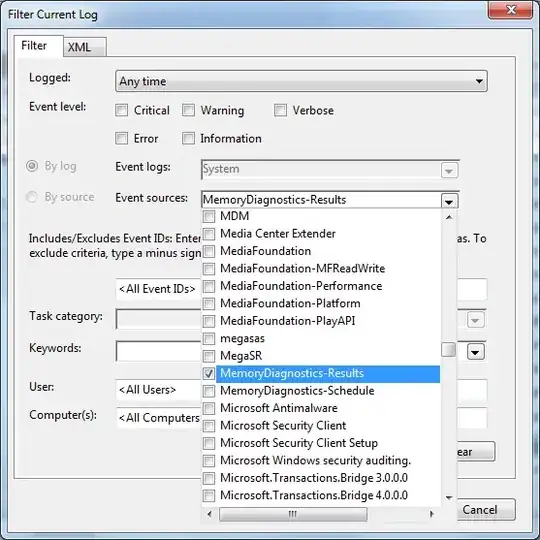This screenshot has width=540, height=540.
Task: Click the horizontal scroll left arrow
Action: [210, 514]
